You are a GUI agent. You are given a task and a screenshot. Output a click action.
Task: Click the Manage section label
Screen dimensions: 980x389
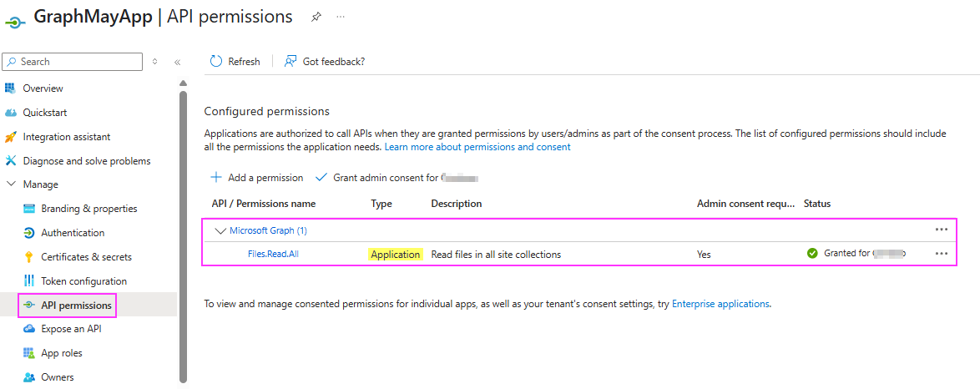41,184
